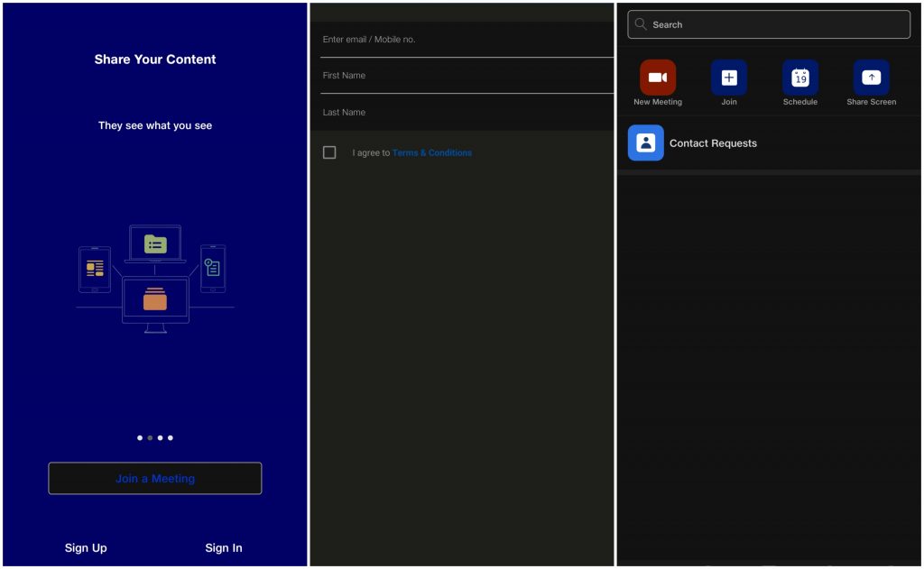This screenshot has width=924, height=569.
Task: Click the magnifier icon in Search bar
Action: 641,24
